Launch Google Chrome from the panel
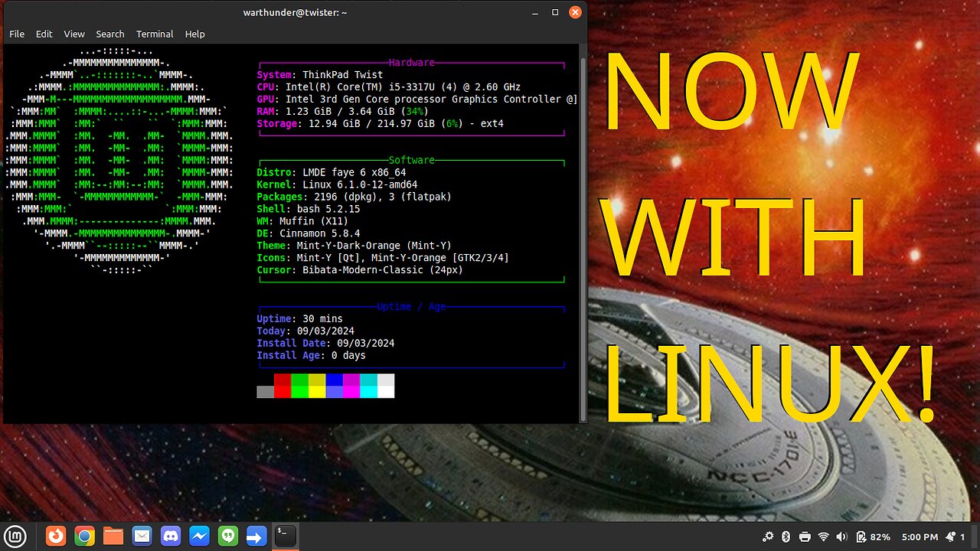 pos(84,536)
